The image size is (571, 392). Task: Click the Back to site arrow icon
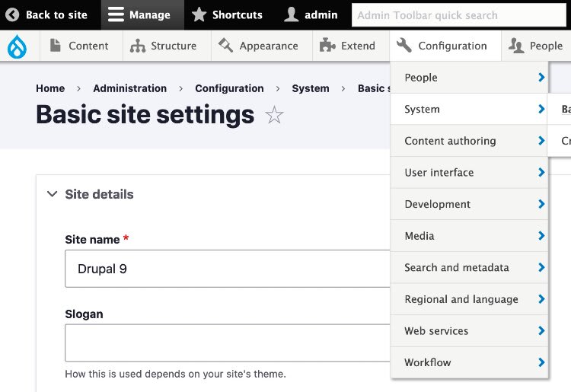point(12,15)
